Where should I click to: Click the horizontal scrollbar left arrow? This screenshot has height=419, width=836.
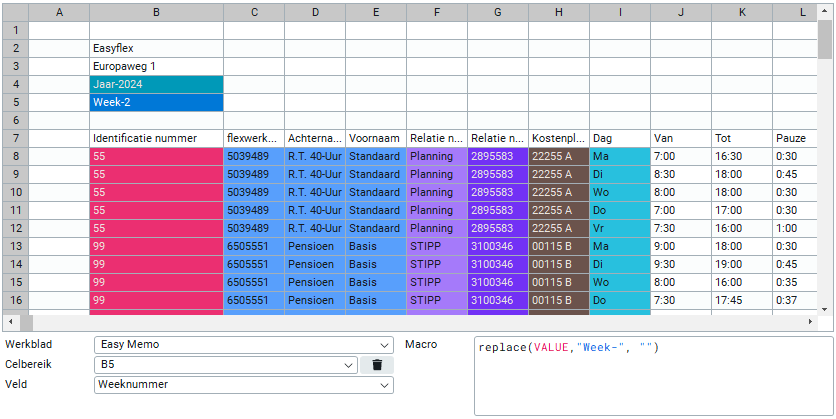(x=8, y=323)
